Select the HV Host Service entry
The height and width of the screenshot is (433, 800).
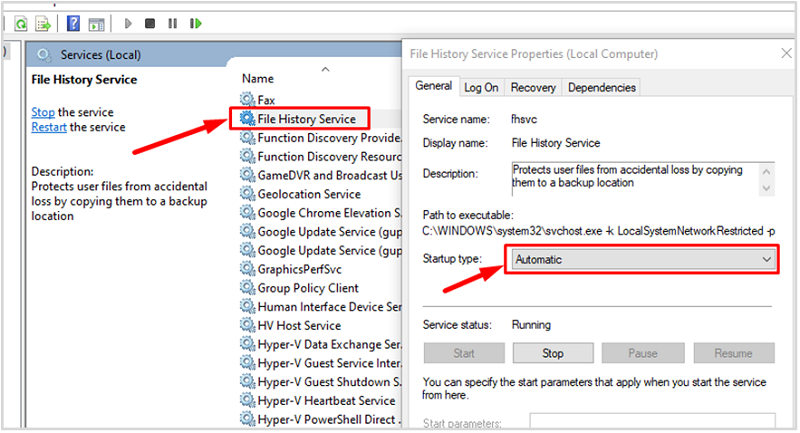[x=299, y=325]
